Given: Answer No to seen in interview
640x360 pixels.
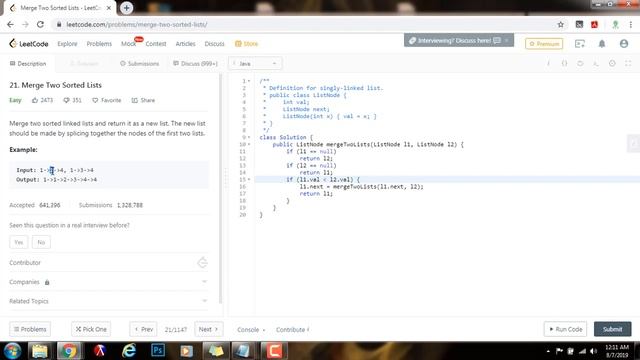Looking at the screenshot, I should point(41,242).
